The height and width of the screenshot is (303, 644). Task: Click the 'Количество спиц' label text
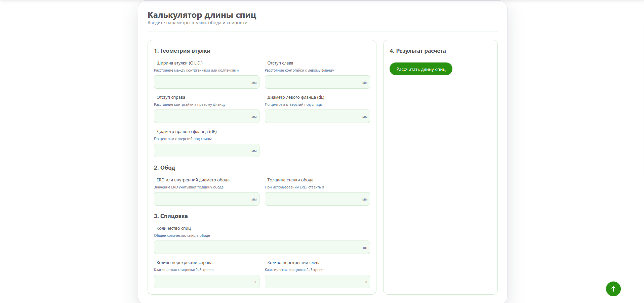(173, 228)
